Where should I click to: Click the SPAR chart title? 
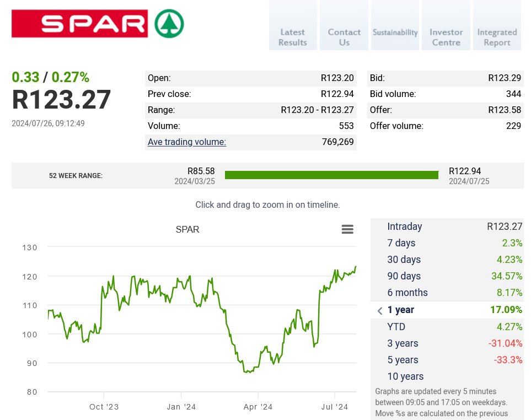click(x=187, y=229)
